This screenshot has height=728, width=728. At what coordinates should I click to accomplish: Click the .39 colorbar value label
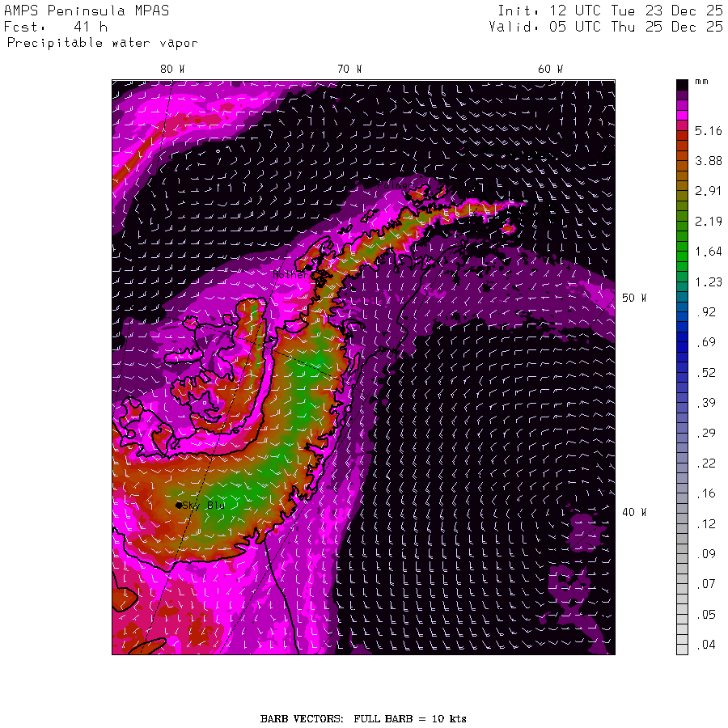coord(706,403)
